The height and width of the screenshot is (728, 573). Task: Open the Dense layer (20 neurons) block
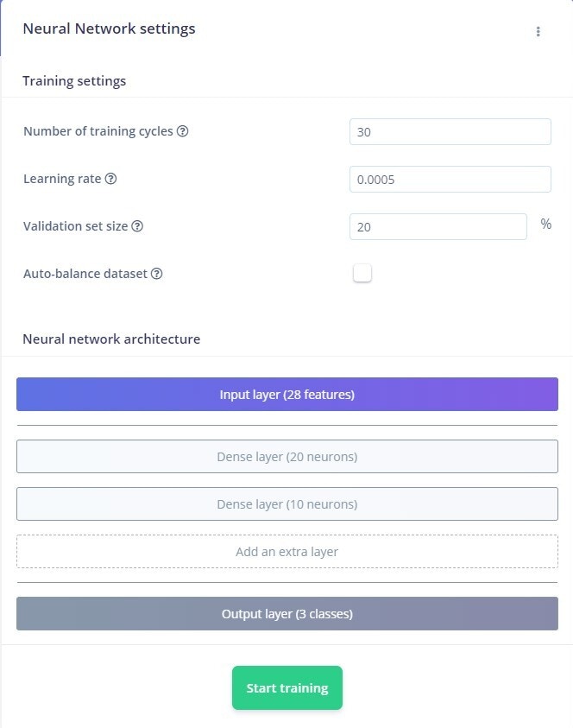tap(287, 456)
